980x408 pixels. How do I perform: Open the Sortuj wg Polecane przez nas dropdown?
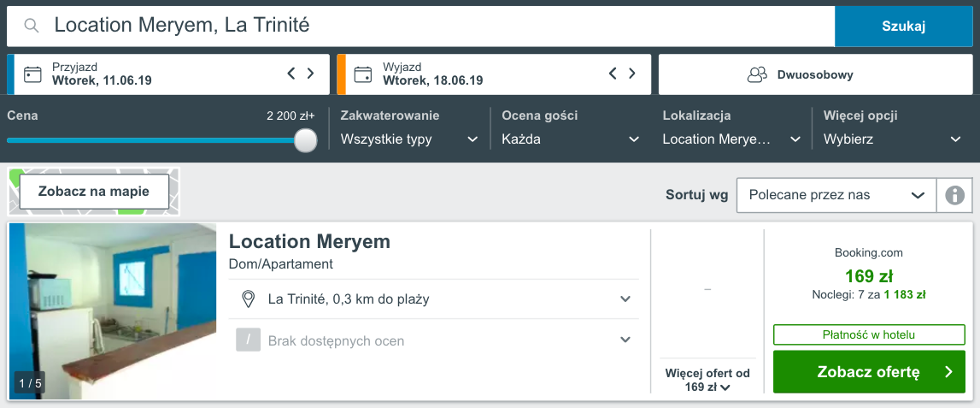tap(836, 195)
